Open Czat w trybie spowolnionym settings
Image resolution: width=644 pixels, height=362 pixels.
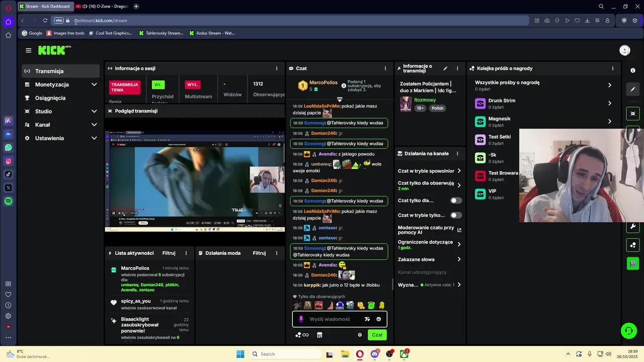[x=429, y=171]
